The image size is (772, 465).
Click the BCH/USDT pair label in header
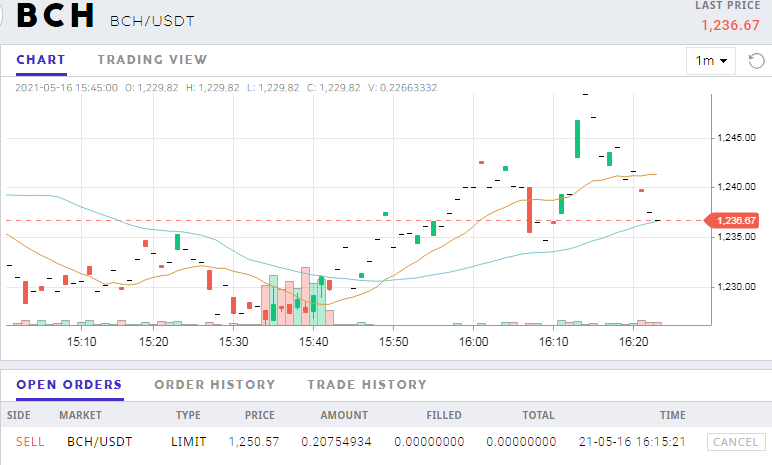[x=152, y=21]
